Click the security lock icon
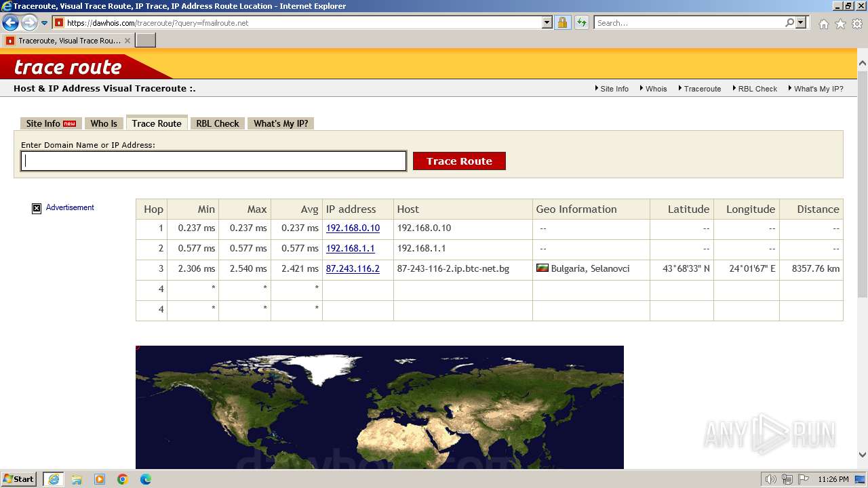 tap(562, 23)
